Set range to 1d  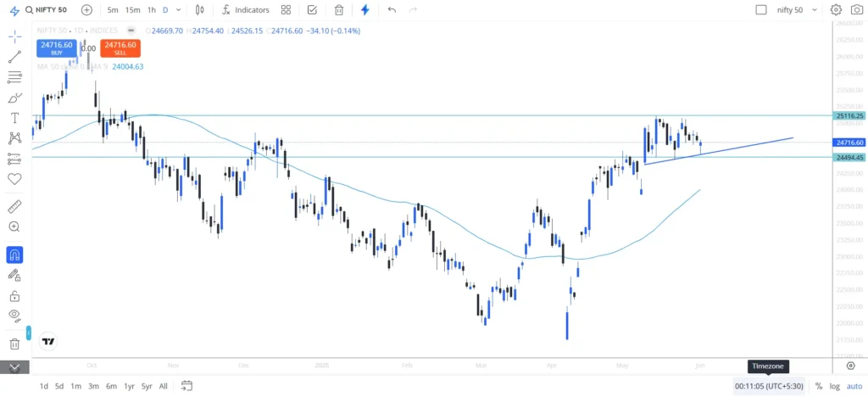click(x=44, y=387)
